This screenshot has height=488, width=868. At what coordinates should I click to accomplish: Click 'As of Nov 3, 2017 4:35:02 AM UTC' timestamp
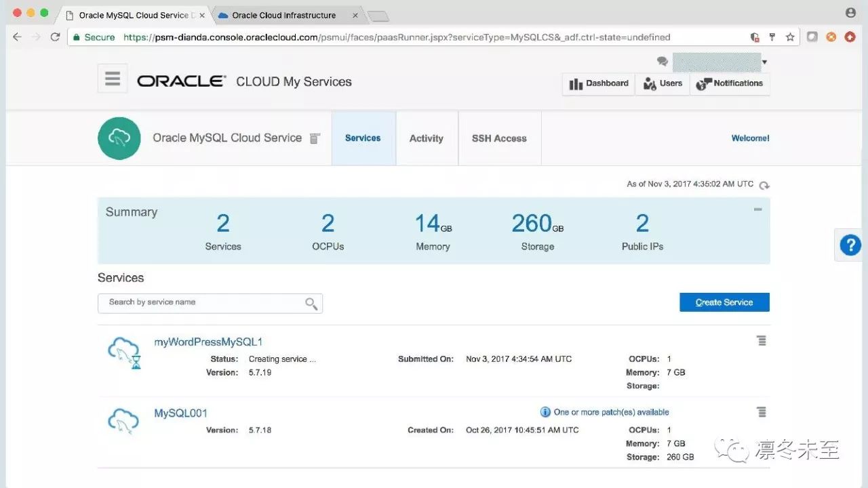pos(690,184)
